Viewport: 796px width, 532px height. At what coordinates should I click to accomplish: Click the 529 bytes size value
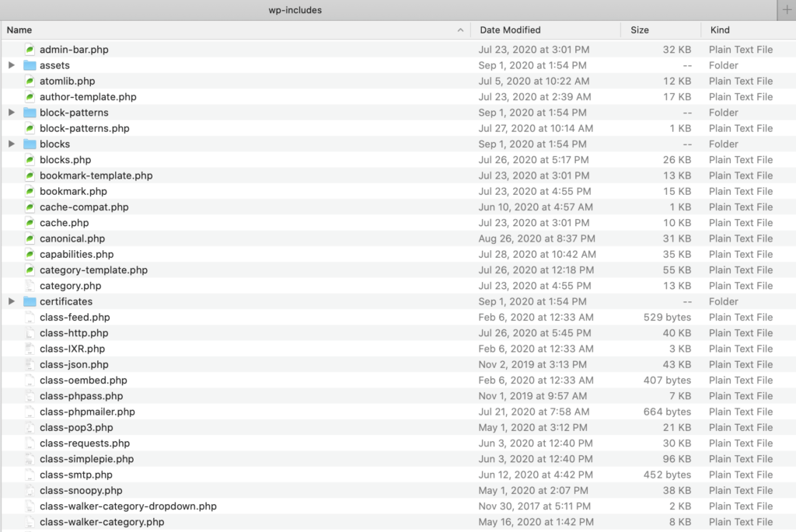667,318
